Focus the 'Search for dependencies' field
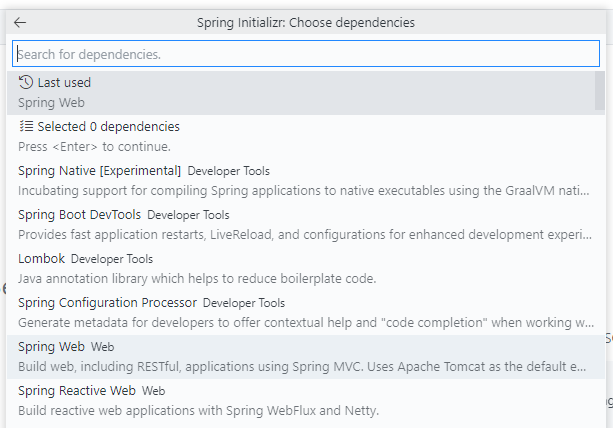 click(306, 54)
